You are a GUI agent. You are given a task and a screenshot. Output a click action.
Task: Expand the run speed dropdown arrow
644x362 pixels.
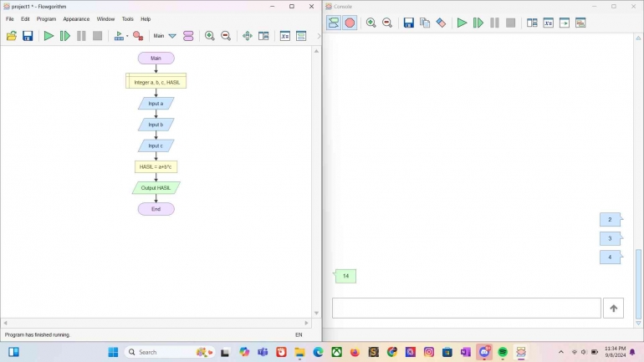tap(127, 36)
